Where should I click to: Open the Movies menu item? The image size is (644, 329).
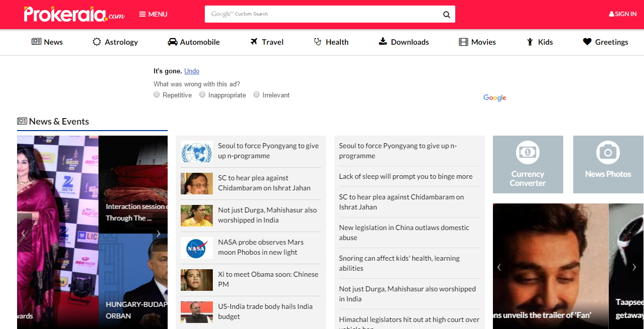[477, 42]
